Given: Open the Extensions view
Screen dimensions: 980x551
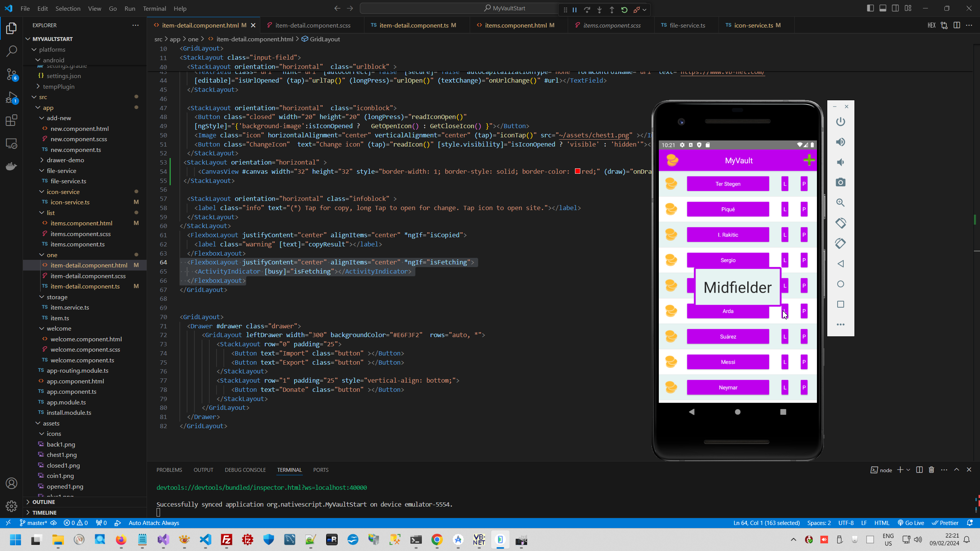Looking at the screenshot, I should tap(11, 120).
